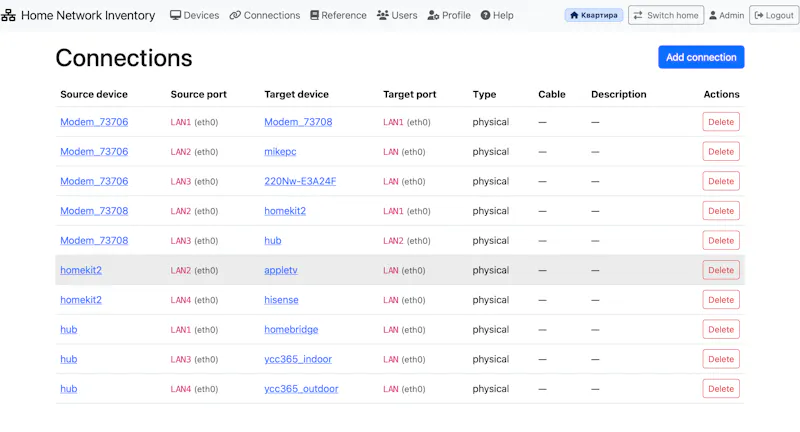The width and height of the screenshot is (800, 432).
Task: Open source Modem_73708 in the homekit2 row
Action: pyautogui.click(x=94, y=211)
